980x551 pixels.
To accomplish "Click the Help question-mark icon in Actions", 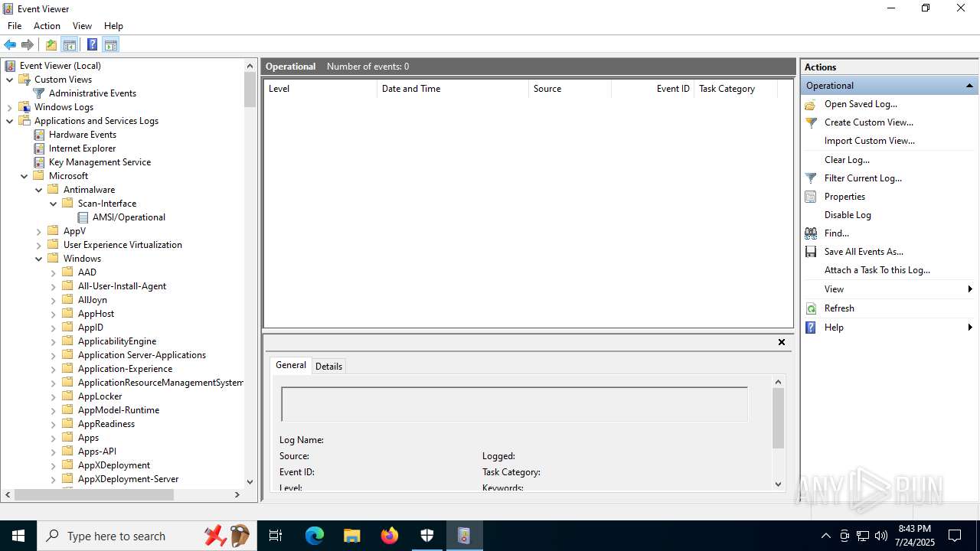I will coord(811,328).
